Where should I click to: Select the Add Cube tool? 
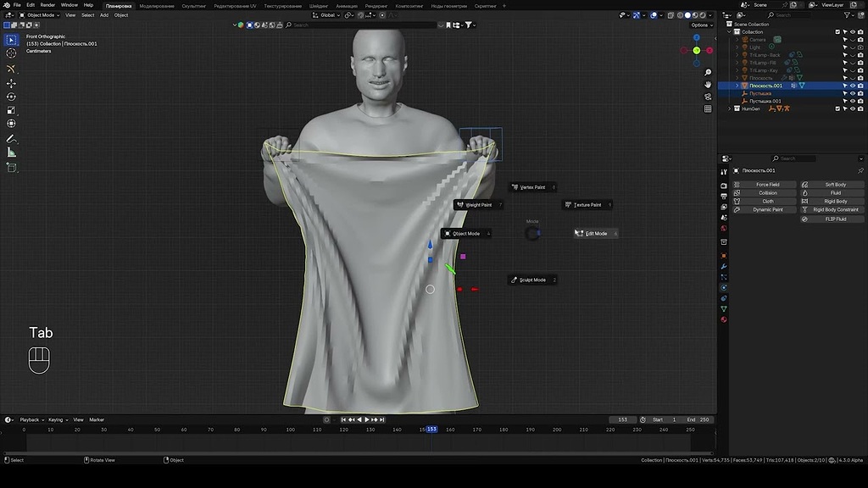[x=11, y=168]
